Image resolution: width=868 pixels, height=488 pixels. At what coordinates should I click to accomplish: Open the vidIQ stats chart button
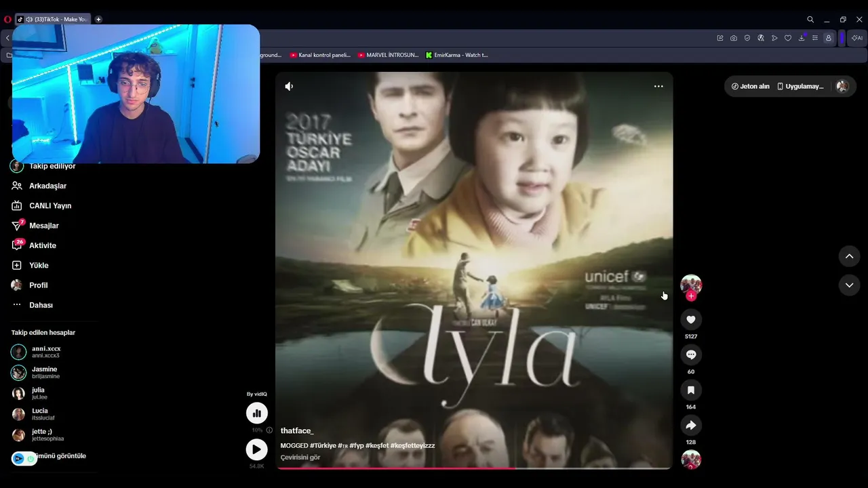pos(256,413)
